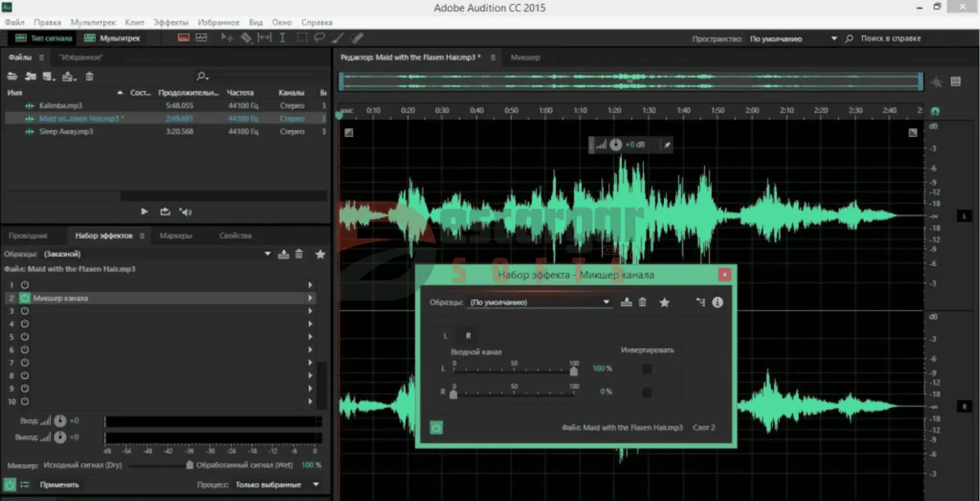980x501 pixels.
Task: Toggle power for effect slot 2 Микшер канала
Action: point(25,298)
